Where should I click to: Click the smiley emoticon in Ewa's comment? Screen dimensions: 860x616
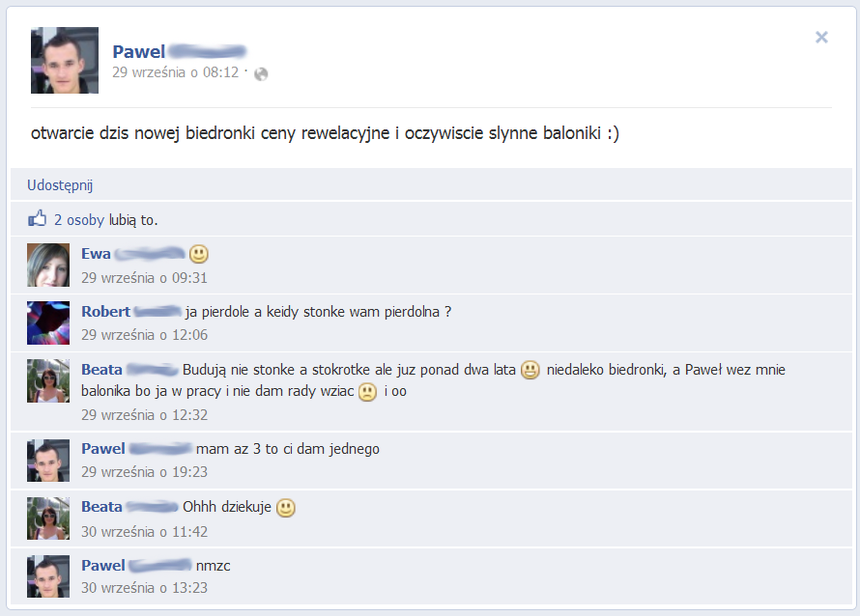click(198, 254)
